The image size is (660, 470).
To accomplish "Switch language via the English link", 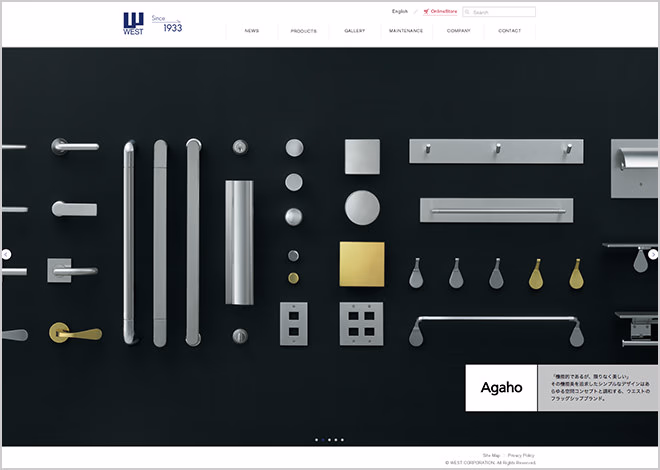I will tap(400, 12).
